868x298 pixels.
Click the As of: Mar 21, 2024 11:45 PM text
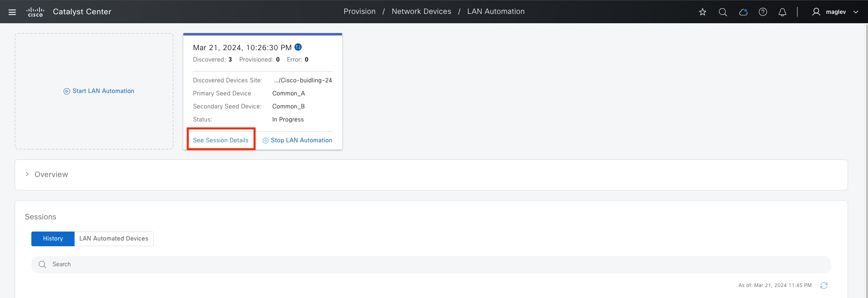[775, 285]
